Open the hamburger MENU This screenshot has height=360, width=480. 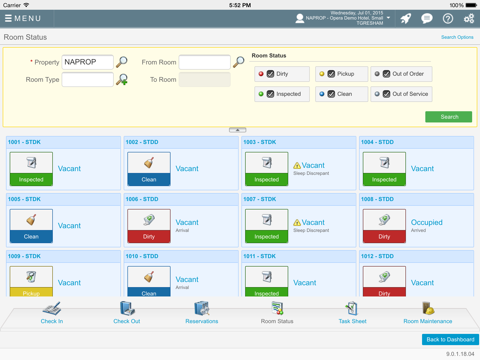pos(23,18)
